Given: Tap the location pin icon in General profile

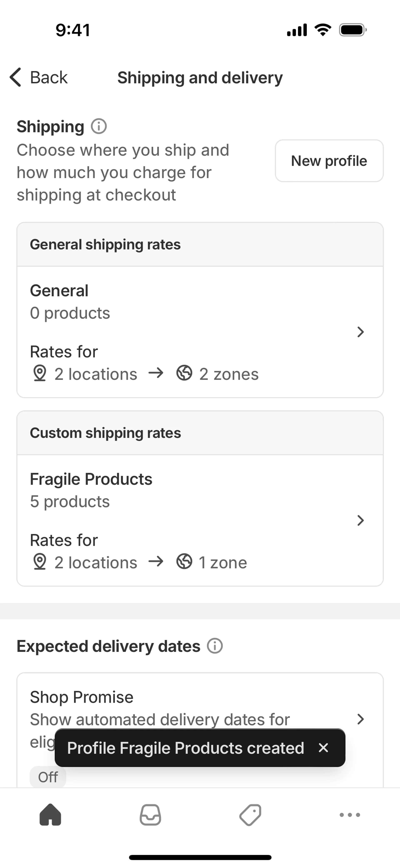Looking at the screenshot, I should coord(40,373).
